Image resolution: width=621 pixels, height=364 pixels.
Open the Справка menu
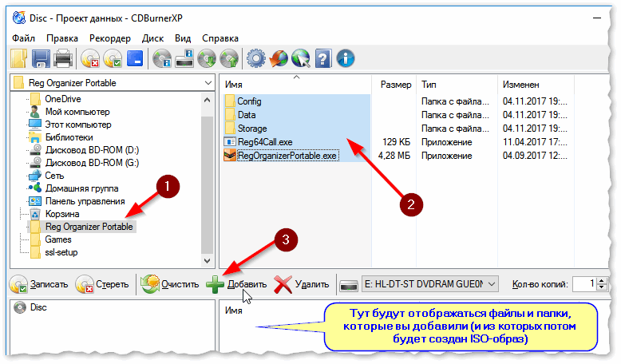[220, 38]
